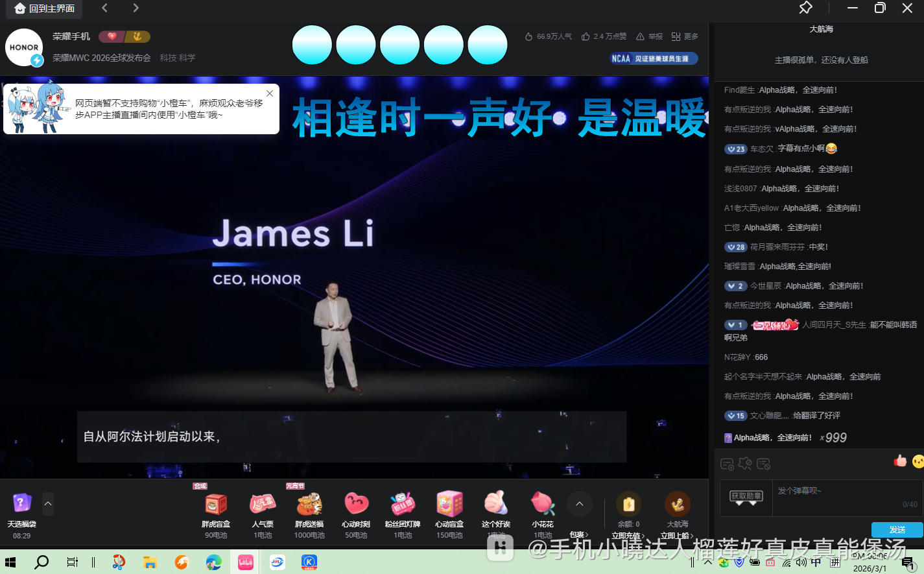Switch to the 大航海 tab
Screen dimensions: 924x574
[821, 29]
